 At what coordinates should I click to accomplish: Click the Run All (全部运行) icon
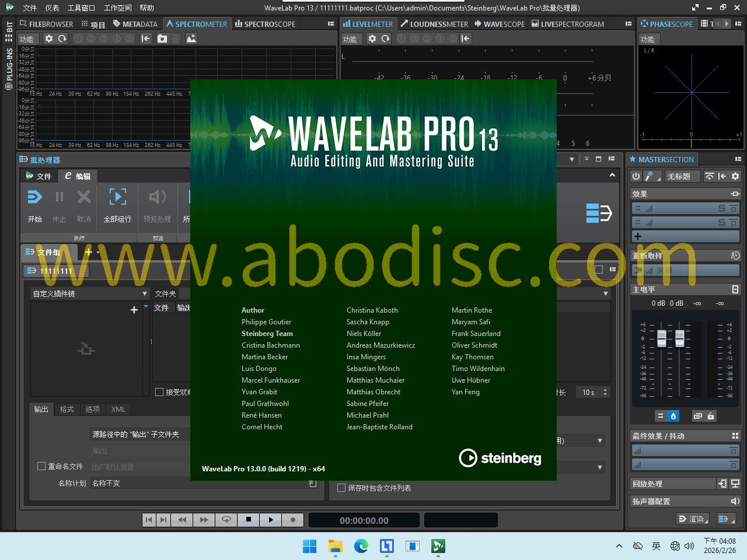[117, 198]
